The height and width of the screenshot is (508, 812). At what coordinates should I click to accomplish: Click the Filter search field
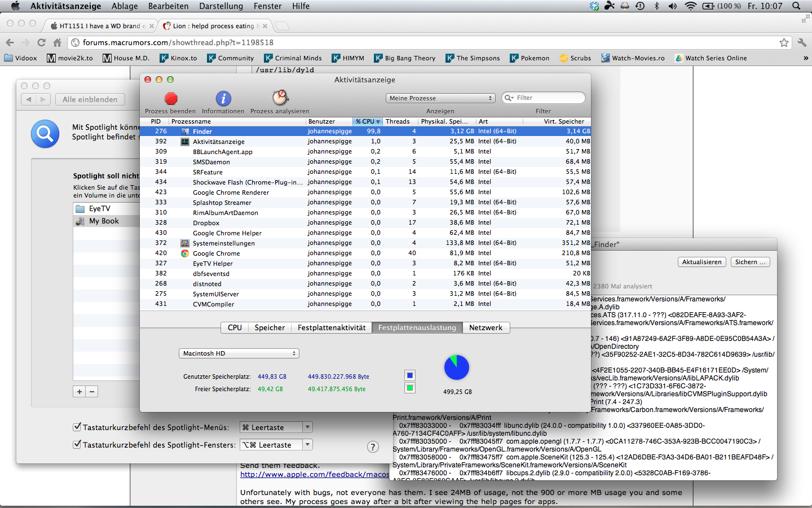(x=543, y=98)
